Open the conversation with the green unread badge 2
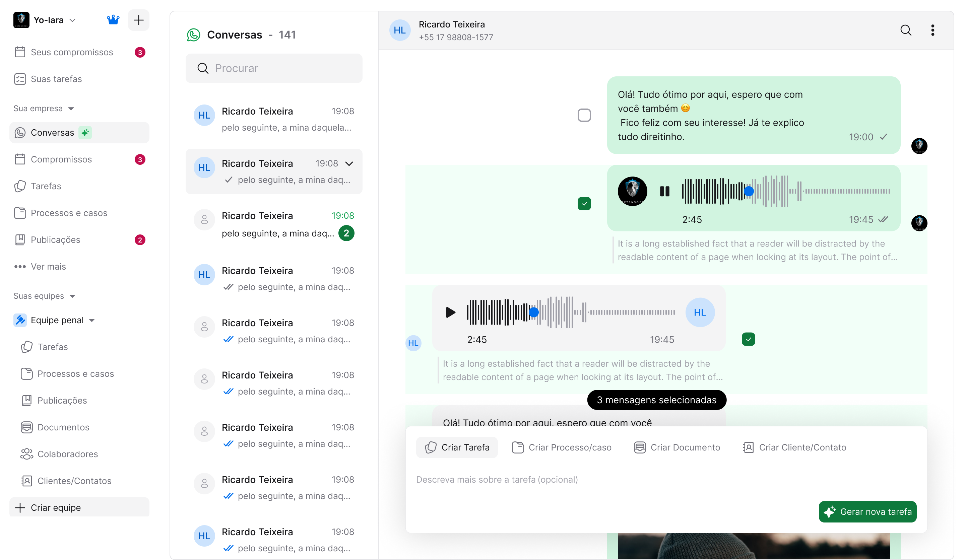Screen dimensions: 965x560 click(x=274, y=224)
